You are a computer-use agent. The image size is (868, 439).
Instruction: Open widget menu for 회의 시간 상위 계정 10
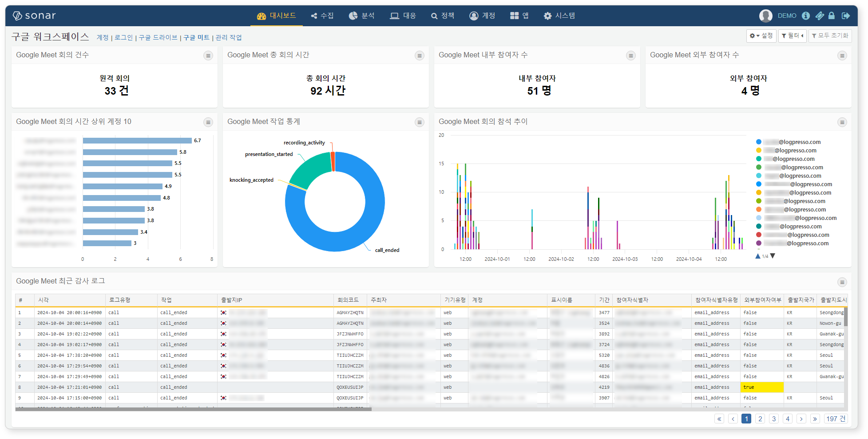click(208, 122)
